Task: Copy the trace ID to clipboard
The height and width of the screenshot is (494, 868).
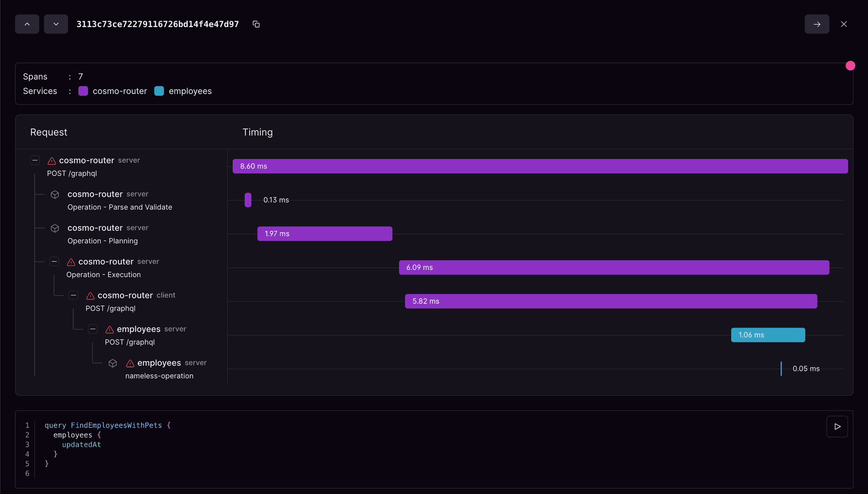Action: click(x=256, y=24)
